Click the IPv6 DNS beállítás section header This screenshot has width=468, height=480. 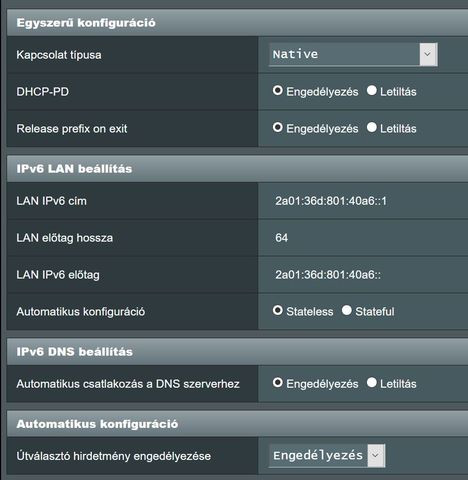pos(237,352)
